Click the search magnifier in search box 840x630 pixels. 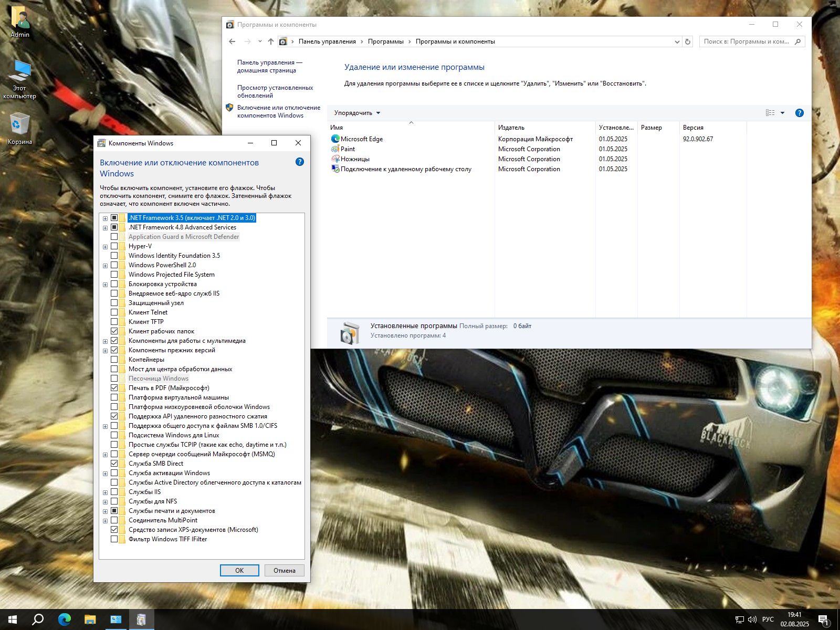tap(798, 41)
